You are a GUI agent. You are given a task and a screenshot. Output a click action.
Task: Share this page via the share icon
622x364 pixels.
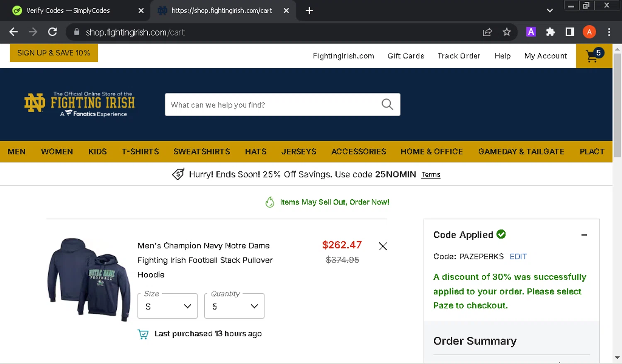pos(487,32)
